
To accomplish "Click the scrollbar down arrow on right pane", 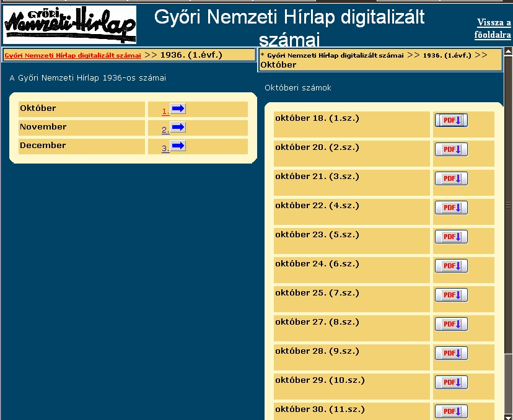I will [509, 416].
